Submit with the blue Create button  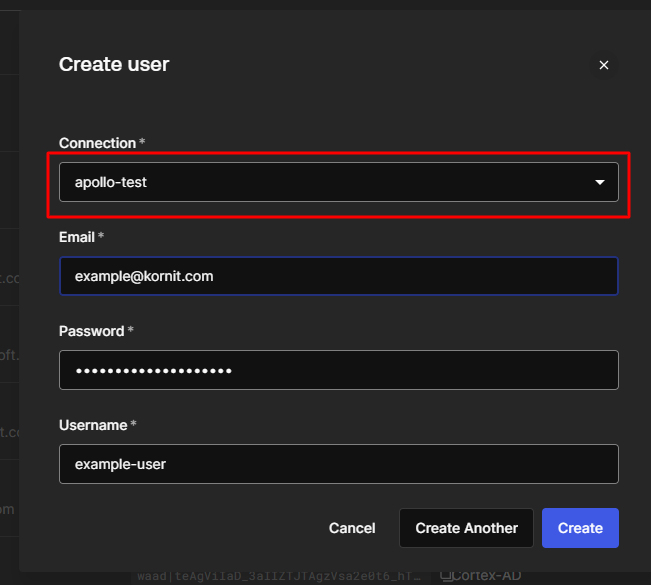tap(580, 528)
